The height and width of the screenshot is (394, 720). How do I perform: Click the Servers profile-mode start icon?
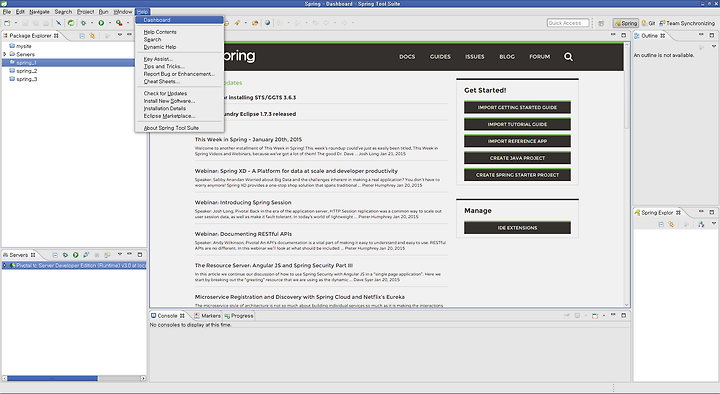pyautogui.click(x=86, y=255)
